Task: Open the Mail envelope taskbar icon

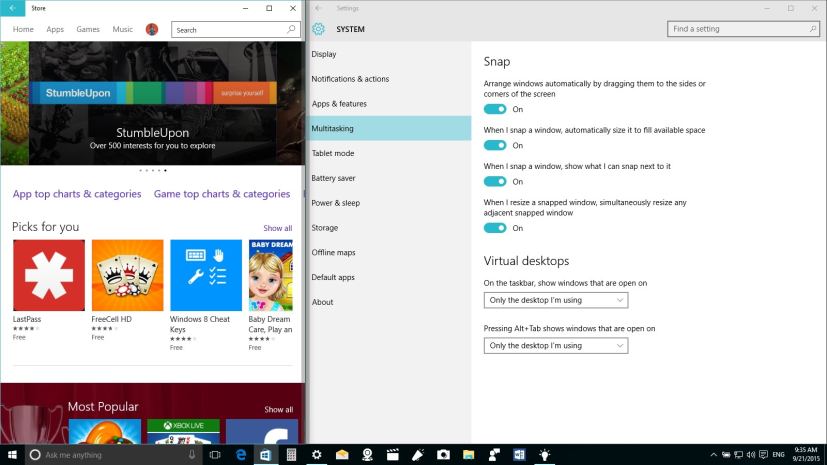Action: 342,454
